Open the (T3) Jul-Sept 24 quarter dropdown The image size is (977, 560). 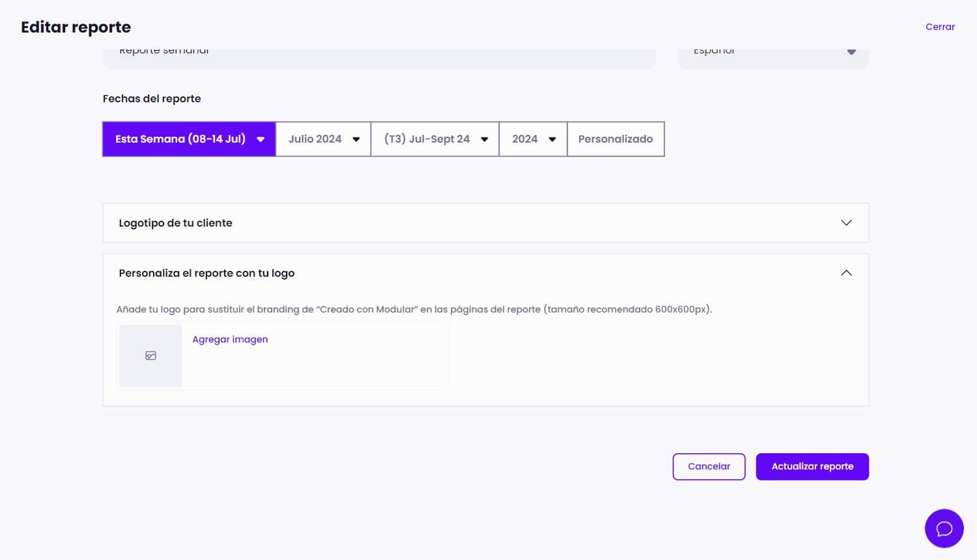pos(435,139)
